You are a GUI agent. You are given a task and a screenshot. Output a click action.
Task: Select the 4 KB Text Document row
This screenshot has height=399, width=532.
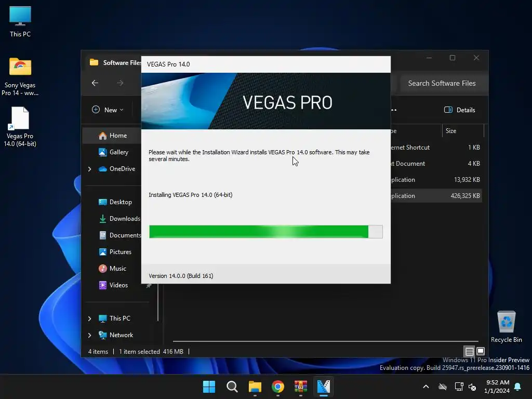coord(436,164)
